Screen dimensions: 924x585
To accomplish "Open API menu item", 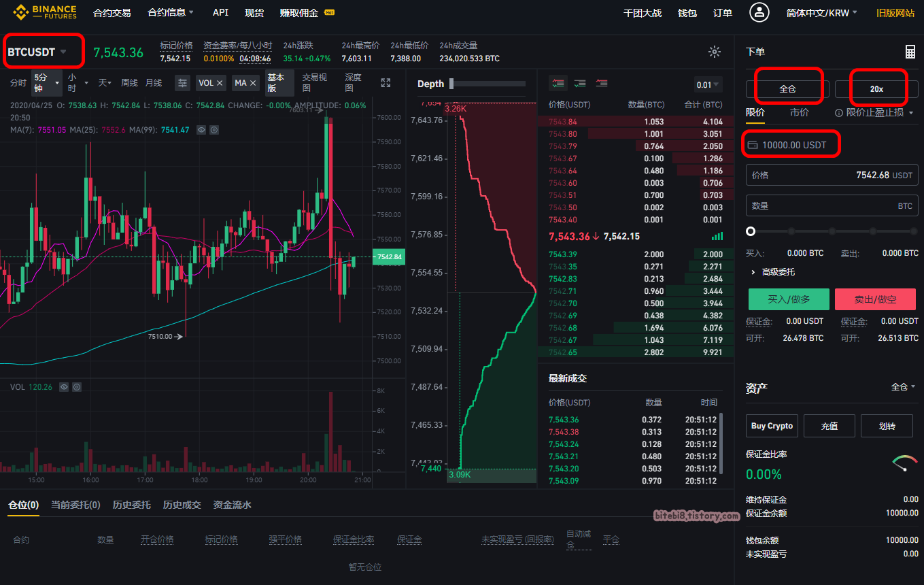I will pos(220,12).
